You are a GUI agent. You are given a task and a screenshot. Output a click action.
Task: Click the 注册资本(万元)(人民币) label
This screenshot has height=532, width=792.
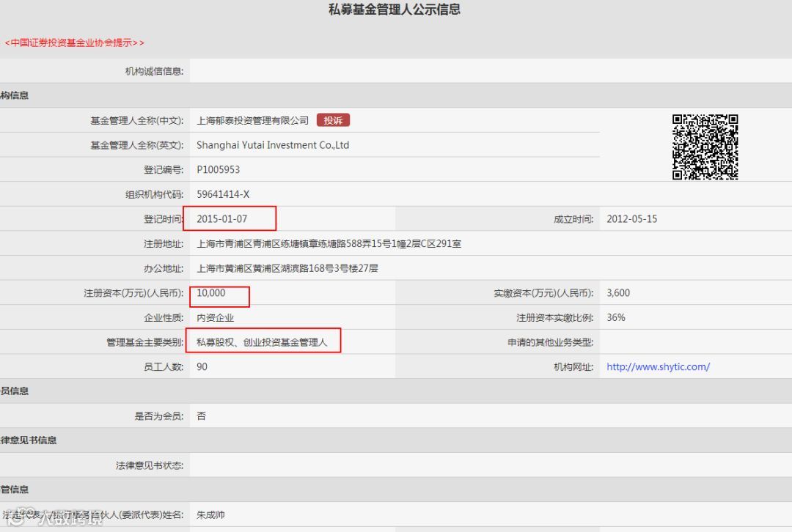coord(133,293)
